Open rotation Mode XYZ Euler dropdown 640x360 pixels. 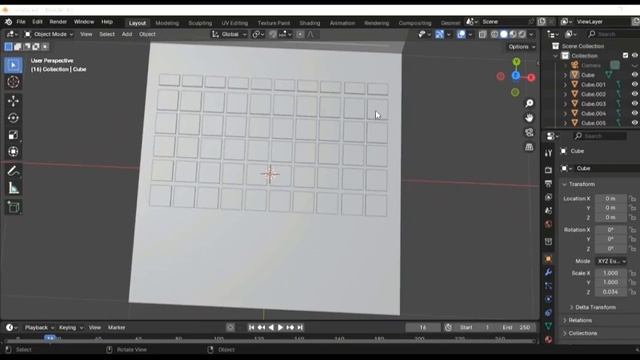pyautogui.click(x=611, y=261)
